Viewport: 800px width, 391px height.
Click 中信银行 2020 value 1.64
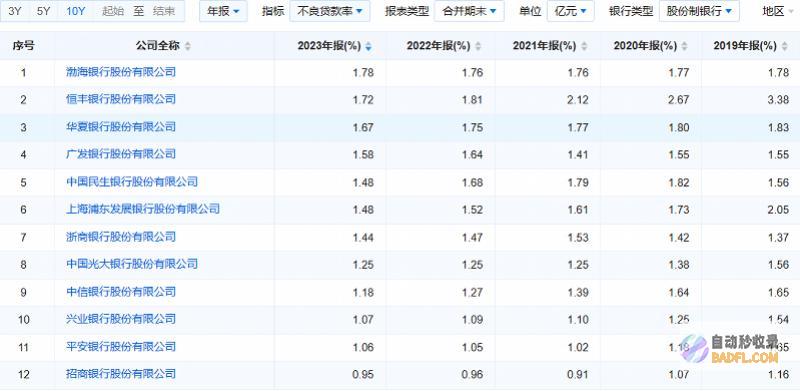pos(678,292)
